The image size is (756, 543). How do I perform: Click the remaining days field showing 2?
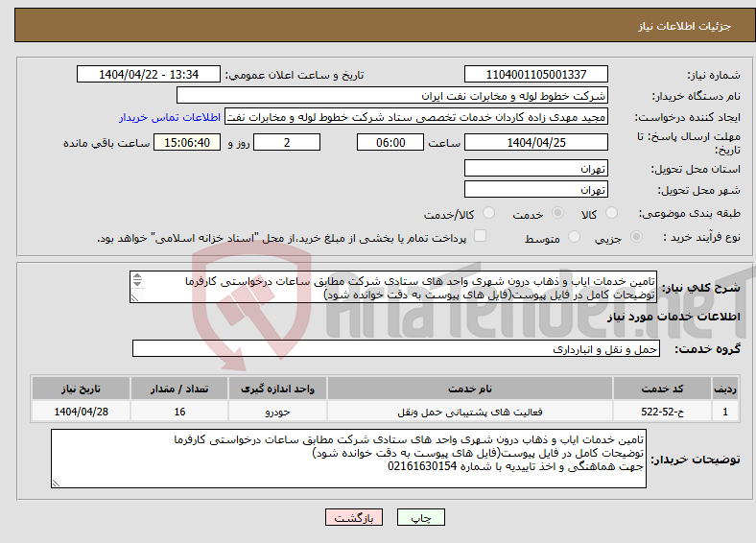click(287, 142)
